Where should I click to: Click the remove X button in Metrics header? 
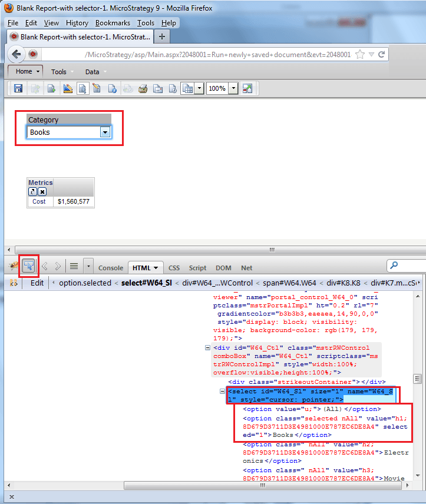[42, 192]
